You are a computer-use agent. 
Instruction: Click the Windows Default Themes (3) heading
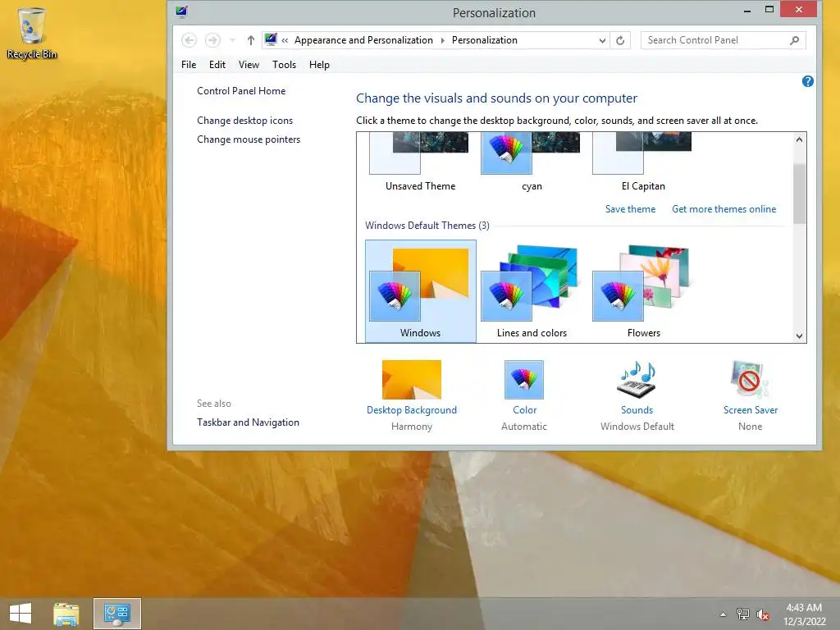427,226
